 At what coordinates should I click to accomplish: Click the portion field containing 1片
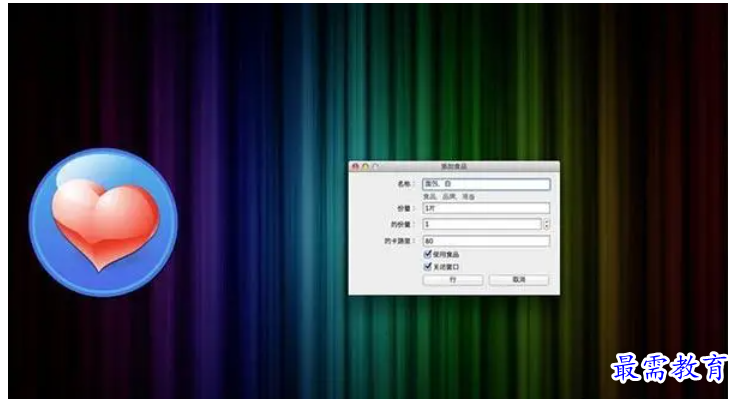(486, 208)
